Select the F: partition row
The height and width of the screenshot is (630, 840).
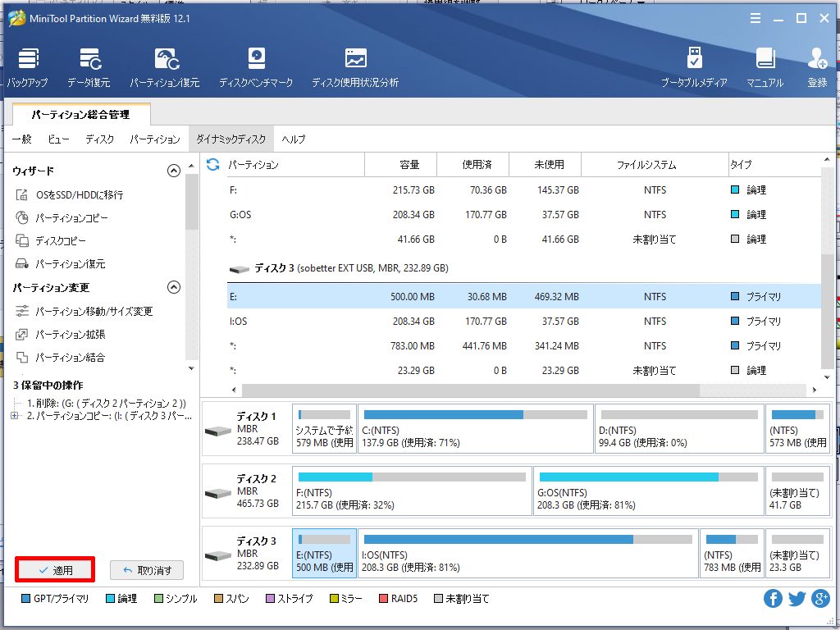[x=524, y=190]
